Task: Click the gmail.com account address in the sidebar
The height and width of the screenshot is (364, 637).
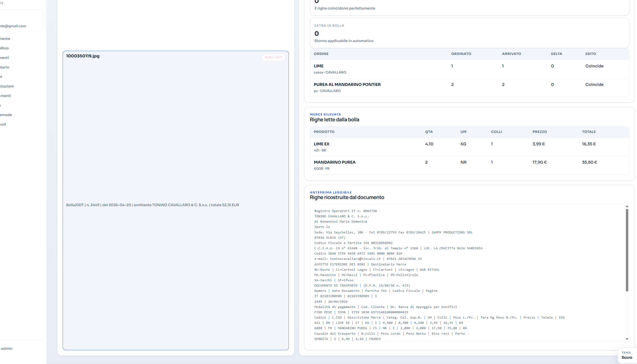Action: click(x=13, y=26)
